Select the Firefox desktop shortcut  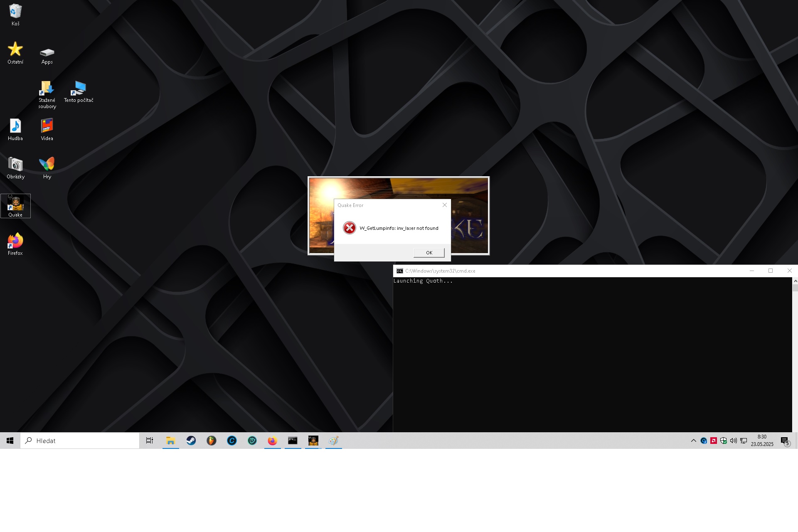(15, 244)
